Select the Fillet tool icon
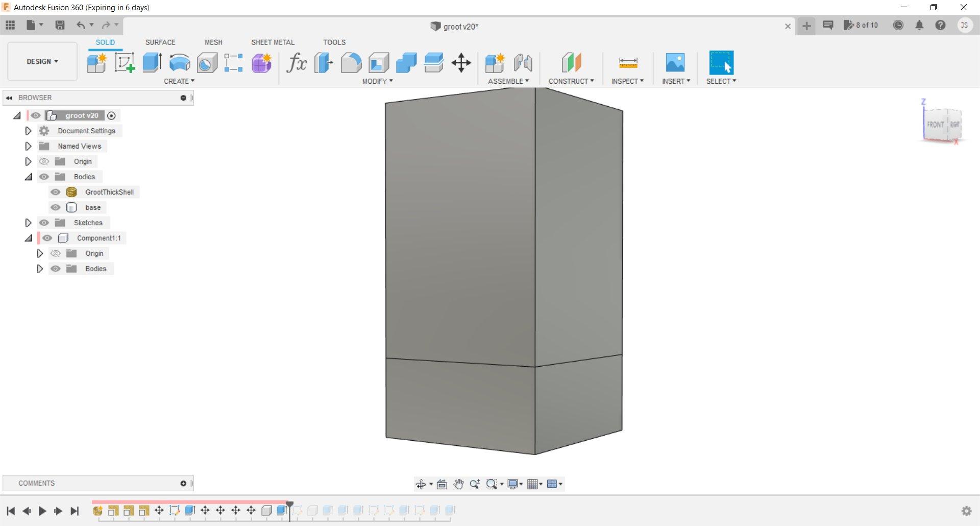The height and width of the screenshot is (526, 980). pyautogui.click(x=351, y=63)
